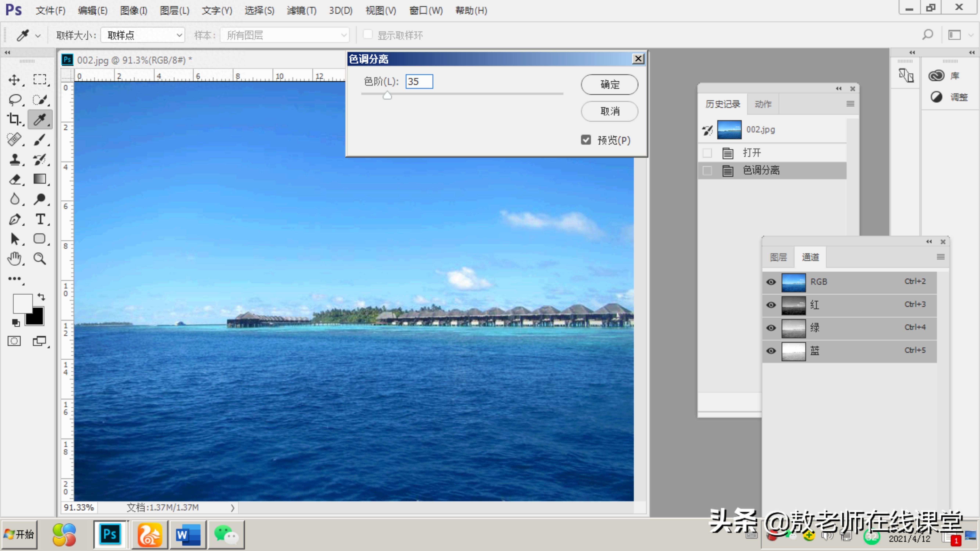
Task: Select the Eyedropper tool in toolbox
Action: click(40, 119)
